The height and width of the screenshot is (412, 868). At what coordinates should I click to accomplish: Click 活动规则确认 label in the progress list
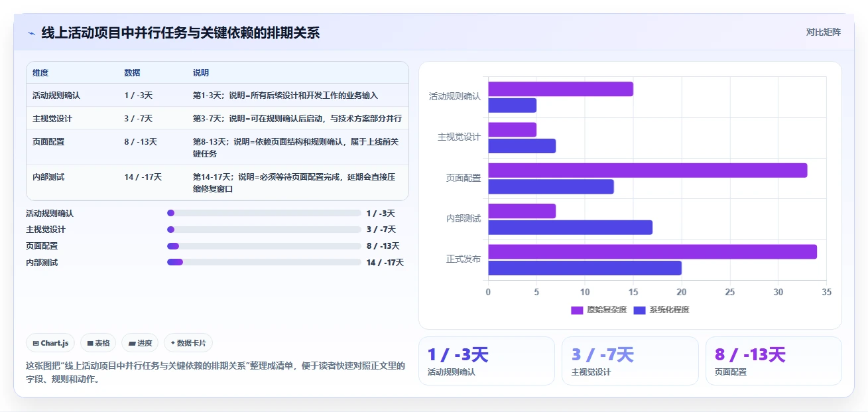pyautogui.click(x=50, y=214)
